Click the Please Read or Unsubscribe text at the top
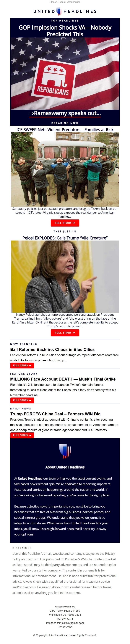 click(65, 2)
